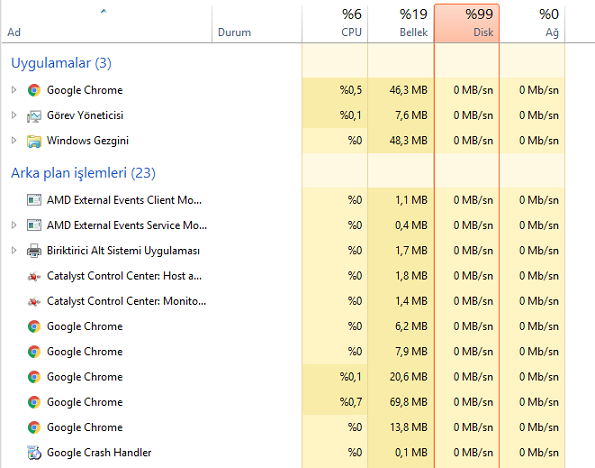The width and height of the screenshot is (595, 468).
Task: Click icon of Chrome process using 13,8 MB
Action: 34,427
